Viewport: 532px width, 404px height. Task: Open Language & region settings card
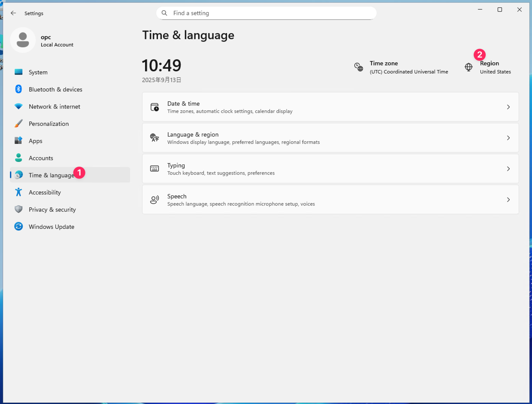(x=330, y=138)
